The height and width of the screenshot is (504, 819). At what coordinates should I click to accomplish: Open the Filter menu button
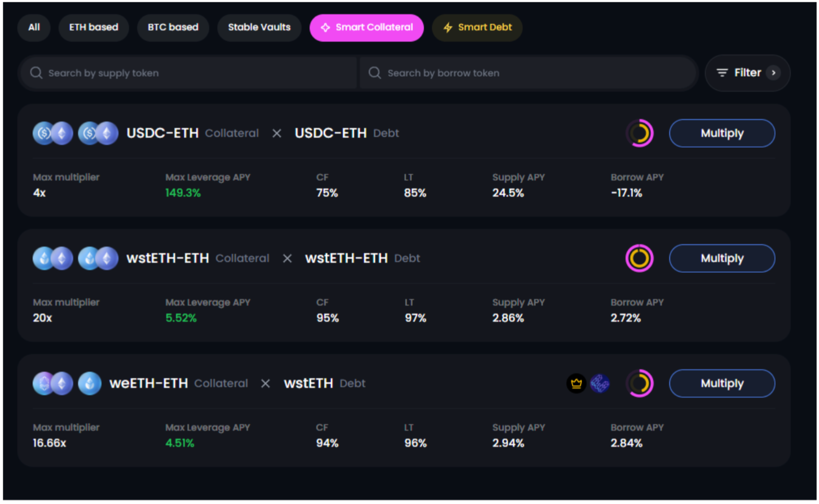[x=740, y=73]
